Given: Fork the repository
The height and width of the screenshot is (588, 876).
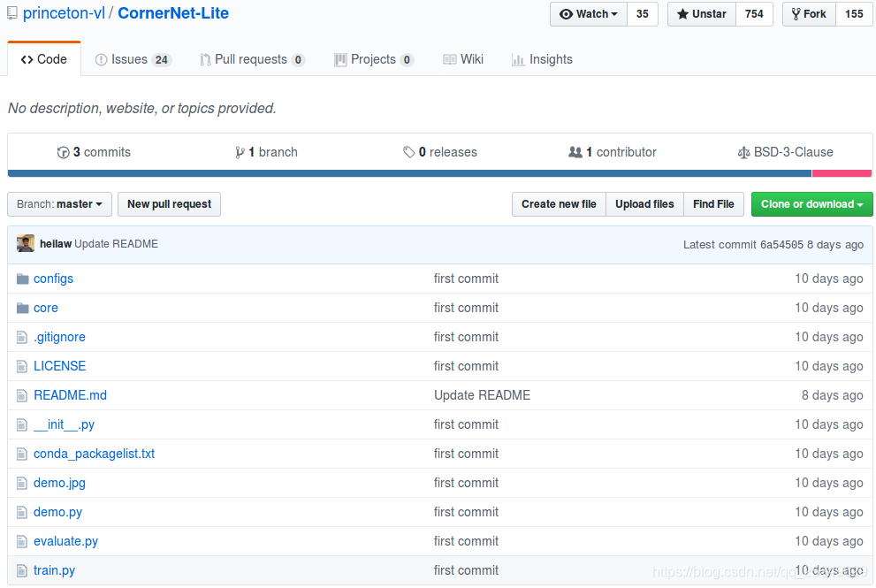Looking at the screenshot, I should [x=809, y=14].
